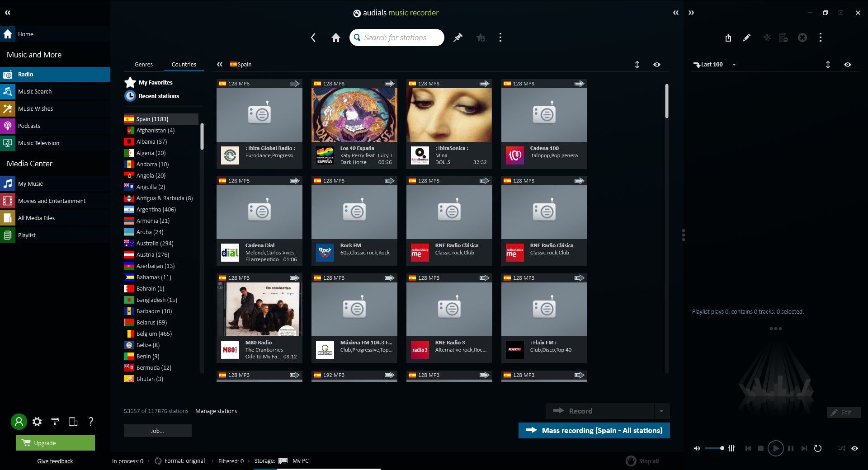Open user account icon
868x470 pixels.
19,422
